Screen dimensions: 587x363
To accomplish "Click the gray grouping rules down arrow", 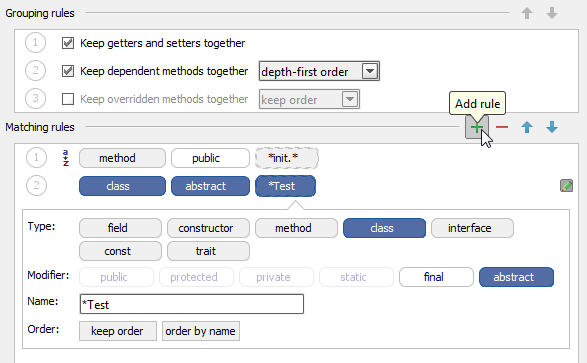I will pos(552,13).
